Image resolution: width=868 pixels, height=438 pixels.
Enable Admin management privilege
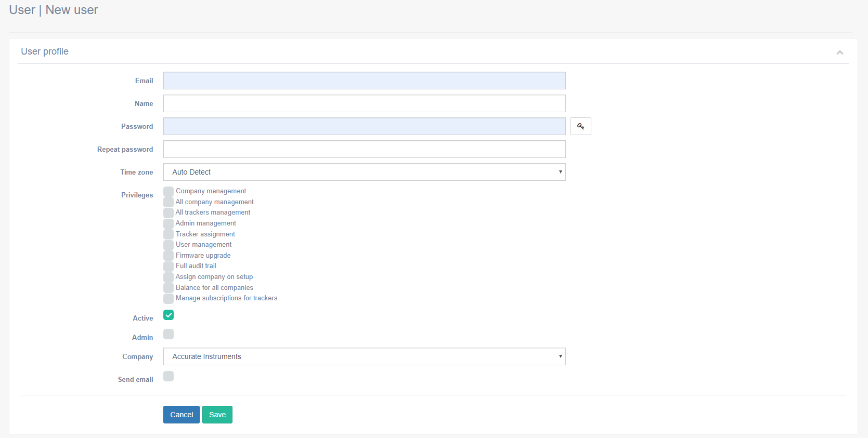pyautogui.click(x=169, y=224)
